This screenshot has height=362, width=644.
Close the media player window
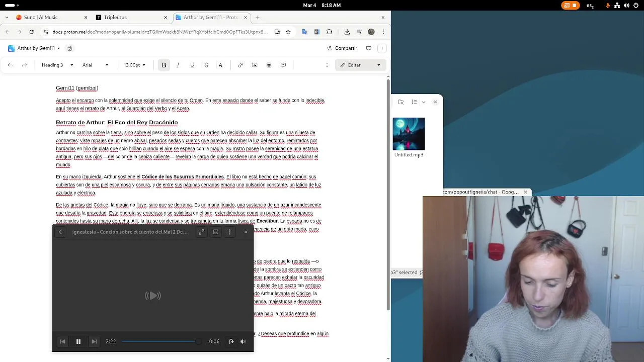246,232
